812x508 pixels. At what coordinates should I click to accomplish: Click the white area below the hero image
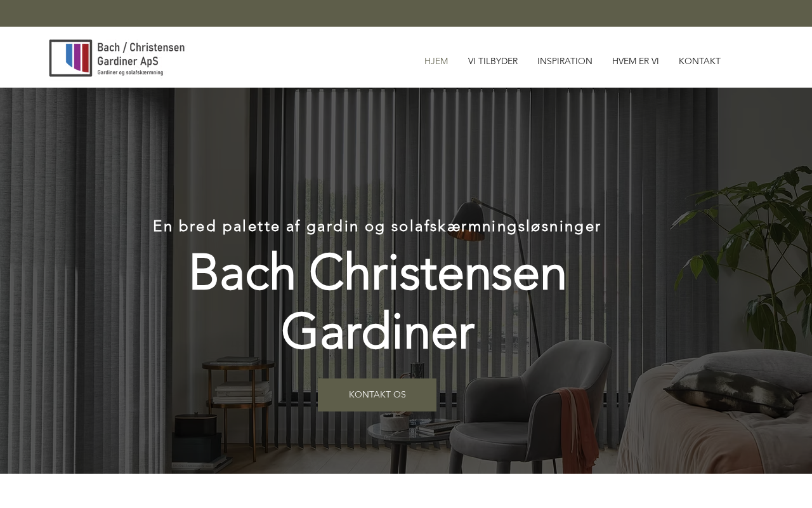(406, 491)
